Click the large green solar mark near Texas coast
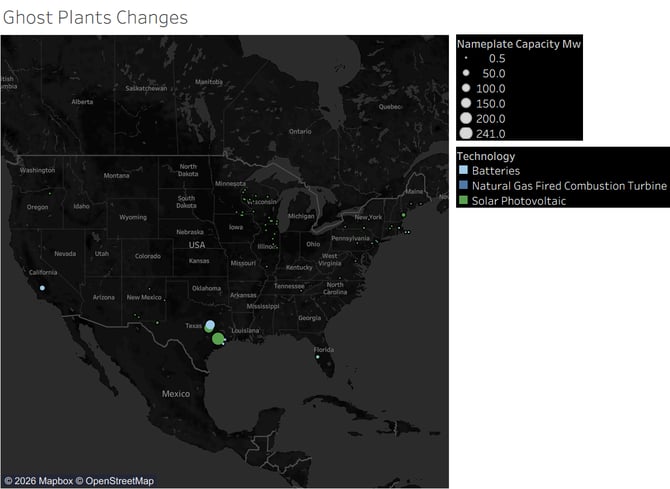The width and height of the screenshot is (670, 489). click(x=219, y=338)
